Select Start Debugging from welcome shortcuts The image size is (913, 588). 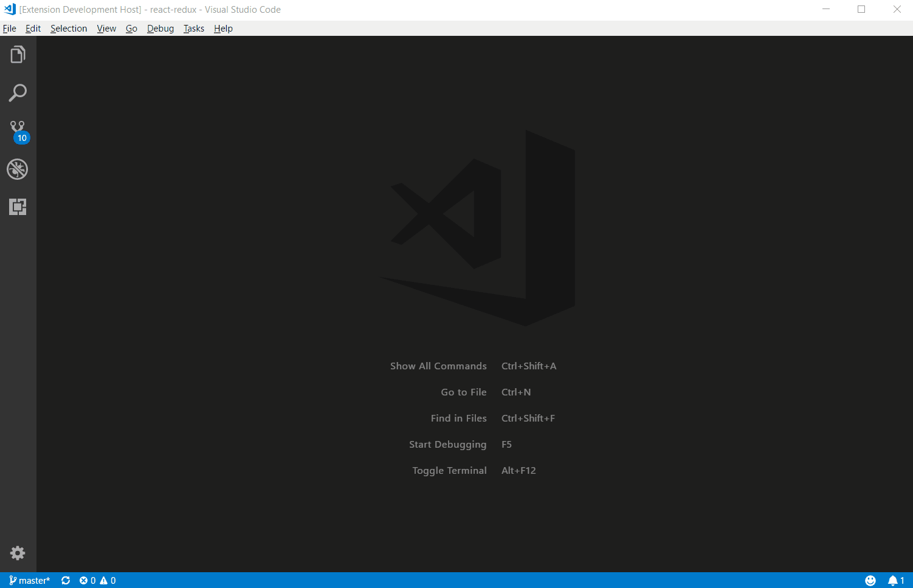click(448, 444)
